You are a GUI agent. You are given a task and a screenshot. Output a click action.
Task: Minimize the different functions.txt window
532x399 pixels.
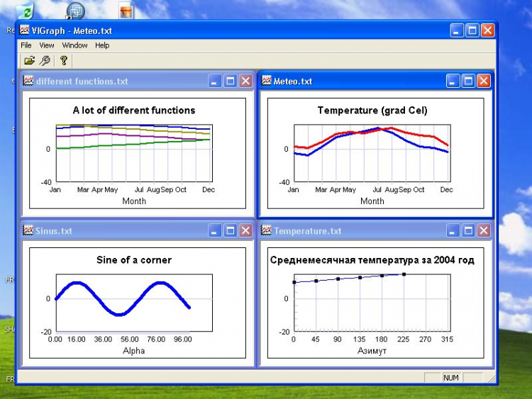(214, 81)
